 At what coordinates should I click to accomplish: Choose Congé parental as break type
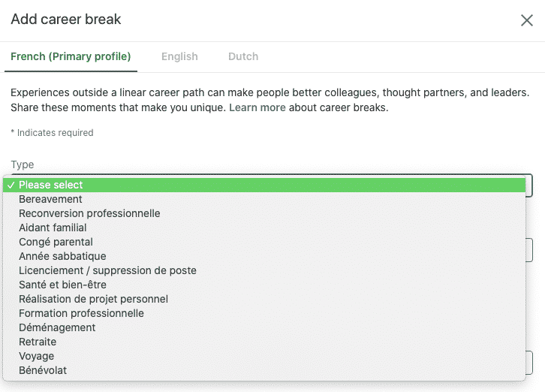coord(56,242)
